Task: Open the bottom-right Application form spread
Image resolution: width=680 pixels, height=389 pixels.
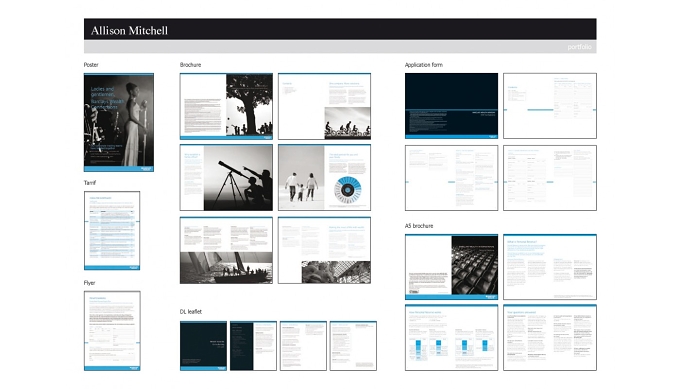Action: coord(550,178)
